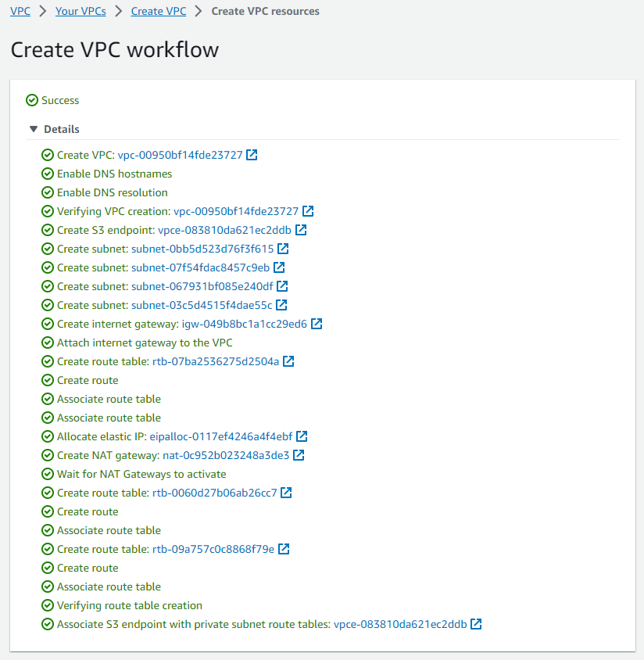
Task: Click external link icon next to eipalloc-0117ef4246a4f4ebf
Action: pyautogui.click(x=302, y=436)
